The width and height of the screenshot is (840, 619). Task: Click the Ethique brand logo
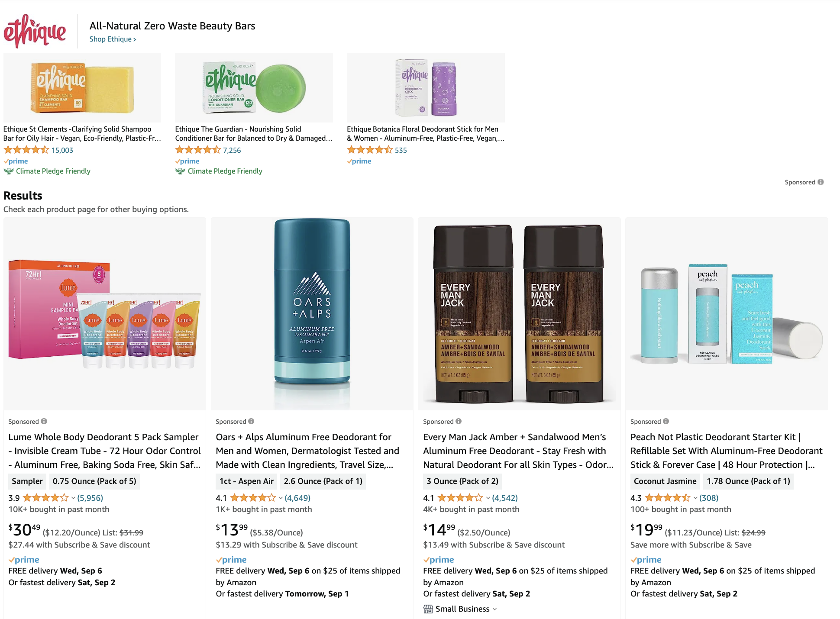click(x=35, y=31)
